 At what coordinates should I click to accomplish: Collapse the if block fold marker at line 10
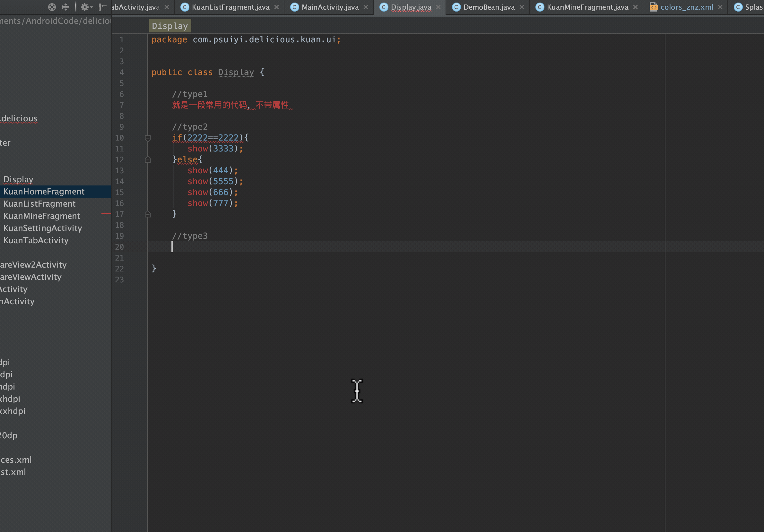pyautogui.click(x=148, y=138)
